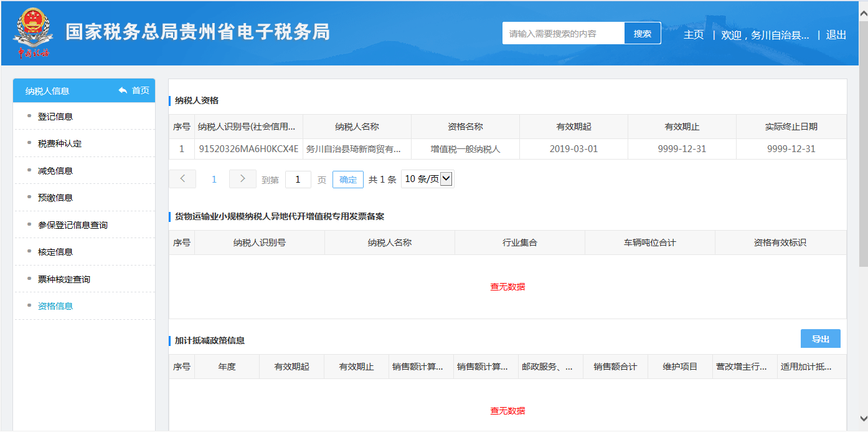Image resolution: width=868 pixels, height=432 pixels.
Task: Open 参保登记信息查询 sidebar item
Action: [73, 225]
